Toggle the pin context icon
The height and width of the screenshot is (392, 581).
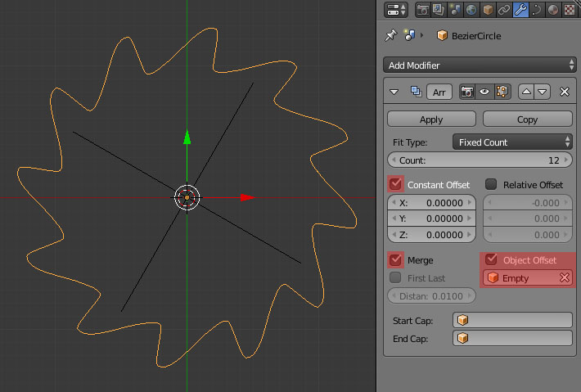pos(391,35)
